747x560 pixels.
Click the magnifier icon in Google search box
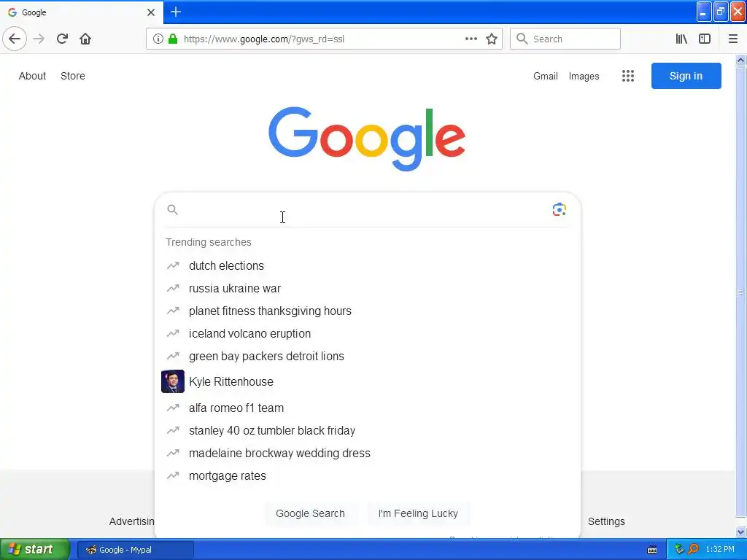coord(172,209)
